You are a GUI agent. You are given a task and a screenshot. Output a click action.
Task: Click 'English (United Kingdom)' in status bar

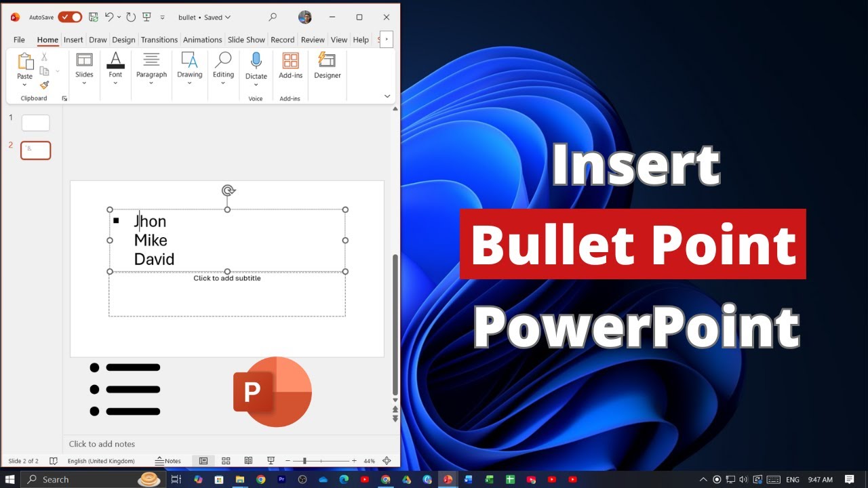point(101,461)
